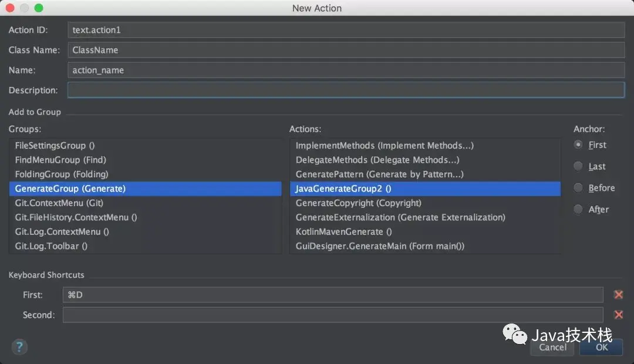Screen dimensions: 634x364
Task: Focus the Action ID text field
Action: tap(346, 30)
